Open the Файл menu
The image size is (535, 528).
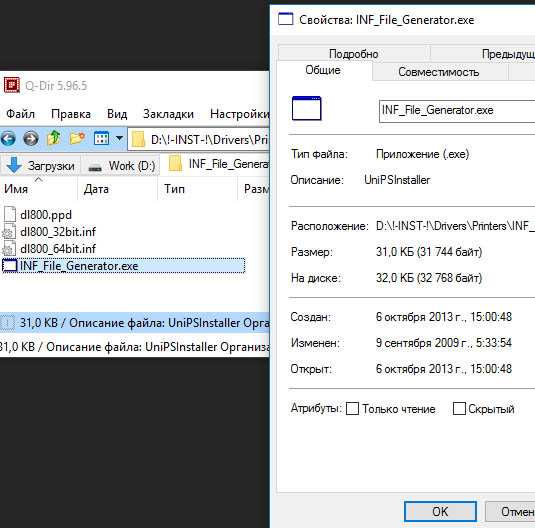20,114
